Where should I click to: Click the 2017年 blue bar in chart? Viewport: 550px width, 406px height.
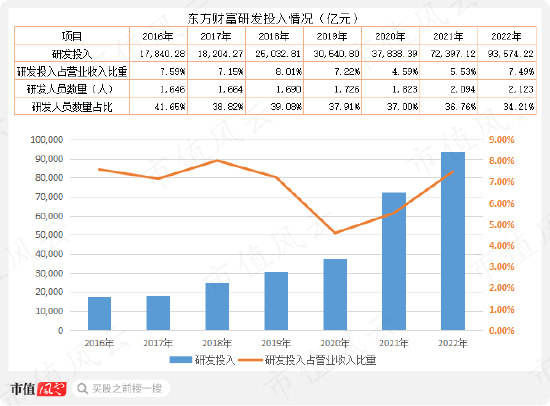(x=158, y=313)
